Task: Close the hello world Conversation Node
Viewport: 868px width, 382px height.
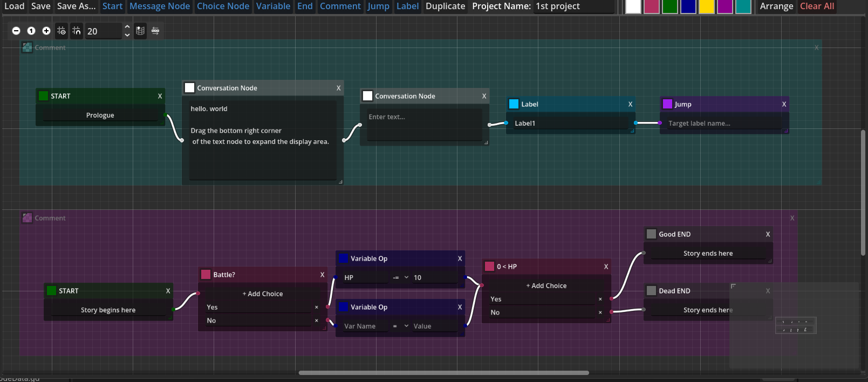Action: (x=338, y=88)
